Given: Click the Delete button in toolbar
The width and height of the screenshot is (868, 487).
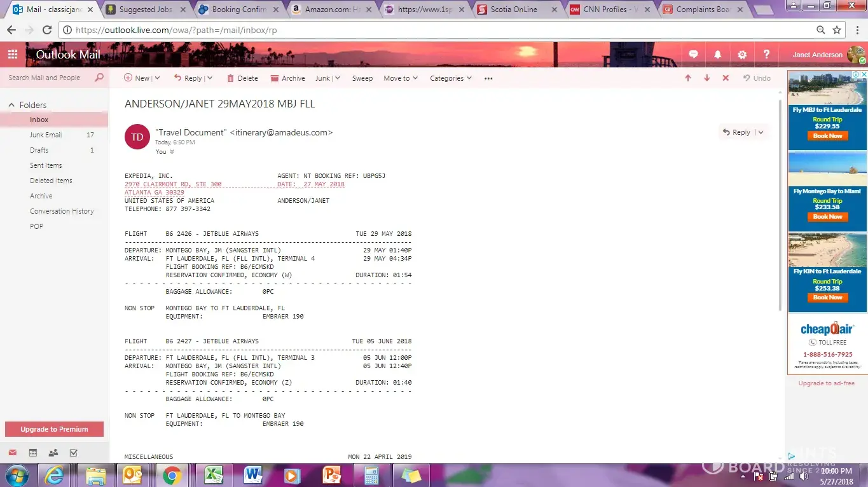Looking at the screenshot, I should (242, 78).
